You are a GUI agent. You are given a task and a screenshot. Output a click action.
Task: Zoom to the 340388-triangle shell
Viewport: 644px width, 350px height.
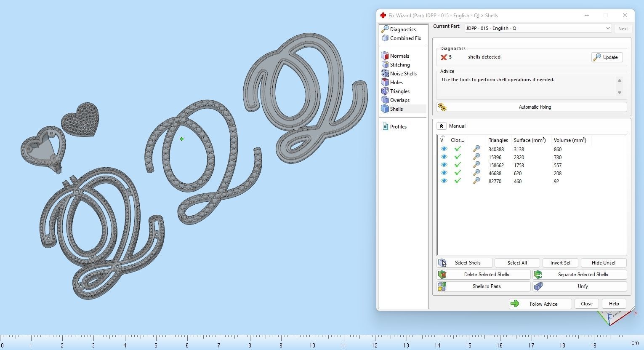pos(476,149)
